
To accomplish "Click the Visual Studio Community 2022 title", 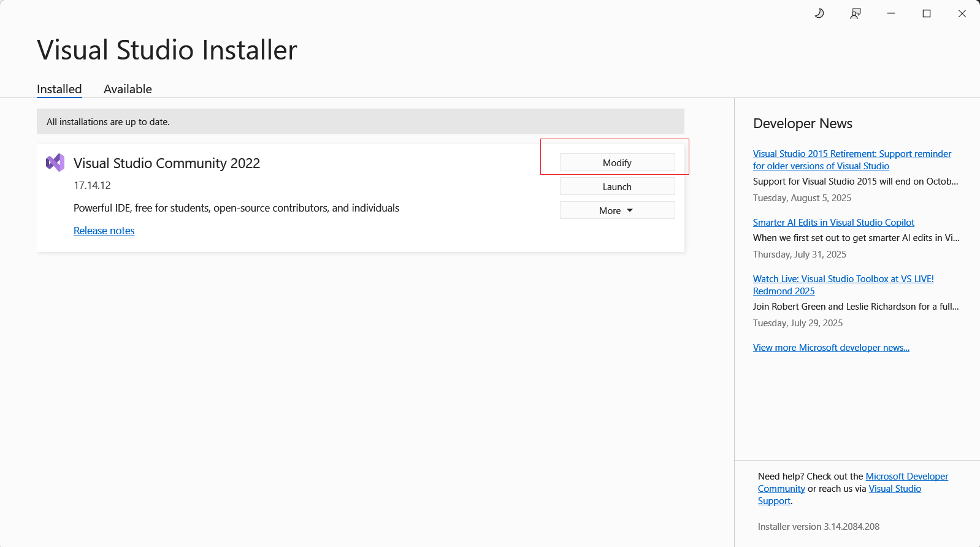I will [x=167, y=163].
